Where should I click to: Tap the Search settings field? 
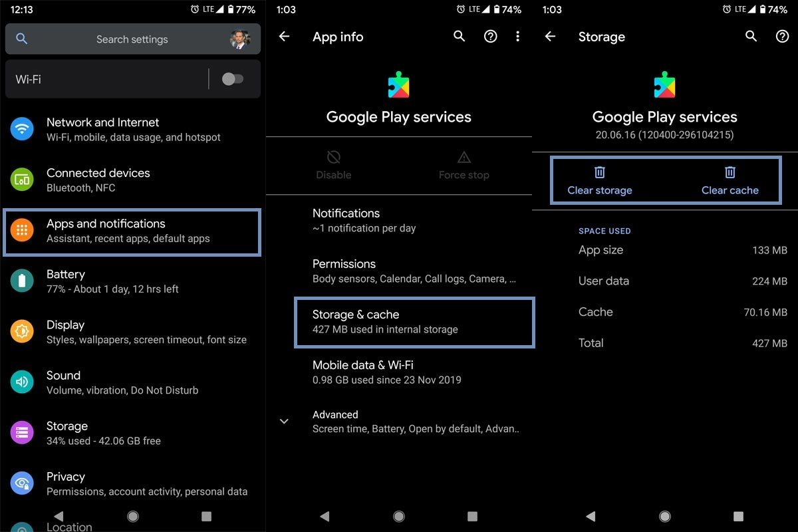point(132,39)
